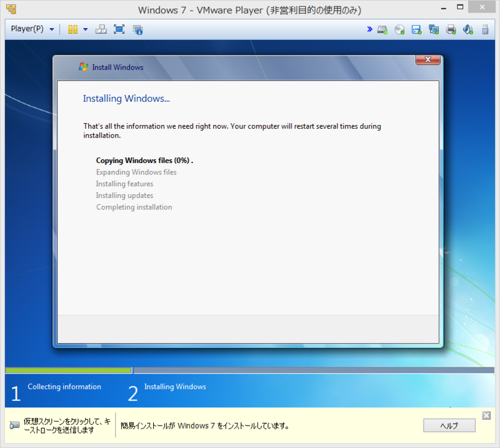The width and height of the screenshot is (500, 448).
Task: Click 'Completing installation' step
Action: (x=134, y=207)
